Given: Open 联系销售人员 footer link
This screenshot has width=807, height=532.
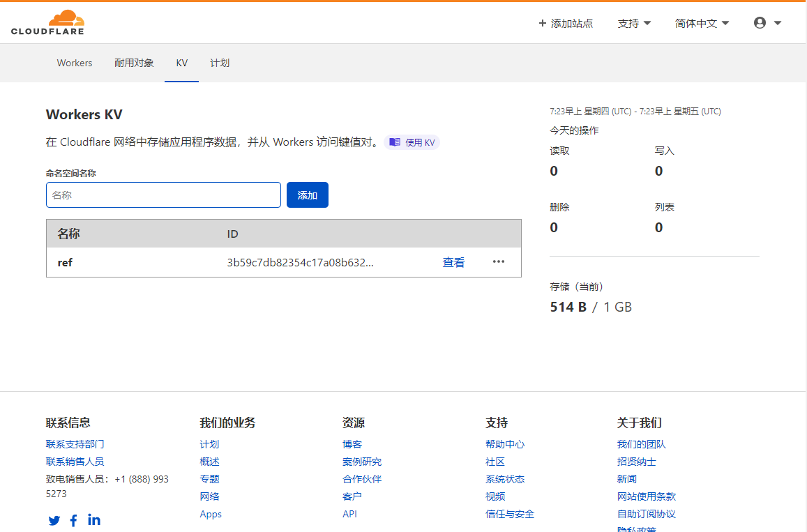Looking at the screenshot, I should point(75,462).
